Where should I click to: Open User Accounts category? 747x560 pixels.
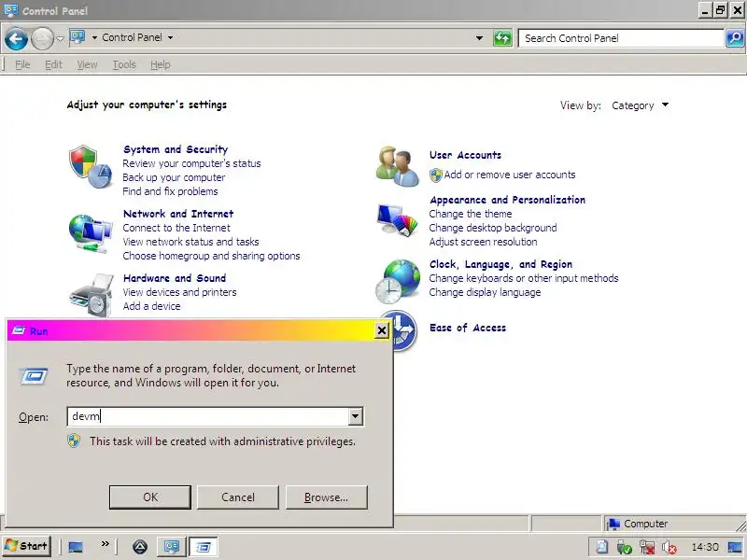[x=465, y=155]
